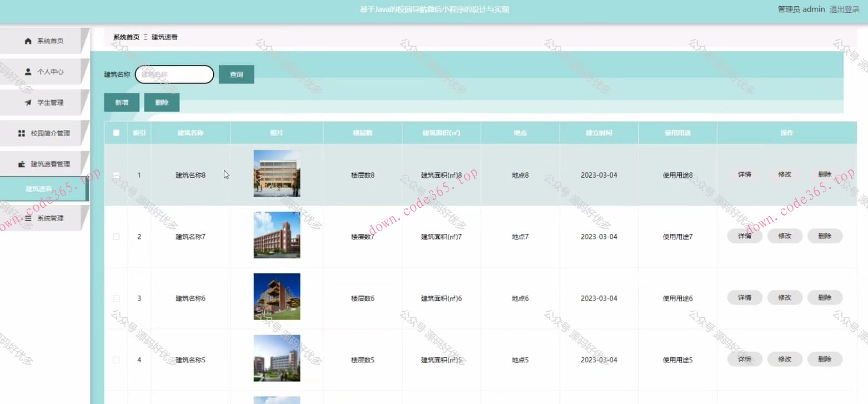Viewport: 868px width, 404px height.
Task: Open 详情 for row 建筑名称7
Action: pyautogui.click(x=744, y=236)
